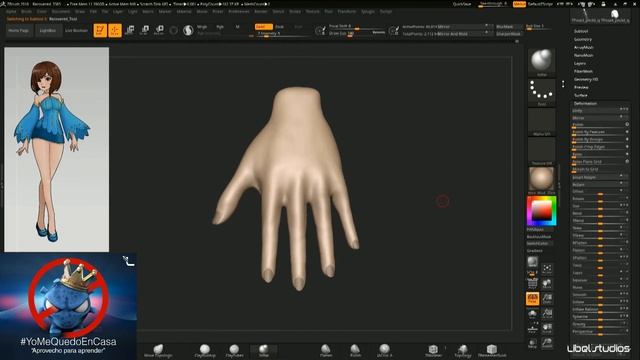The image size is (640, 360).
Task: Click the dim circle icon beside Rotate
Action: pos(173,31)
